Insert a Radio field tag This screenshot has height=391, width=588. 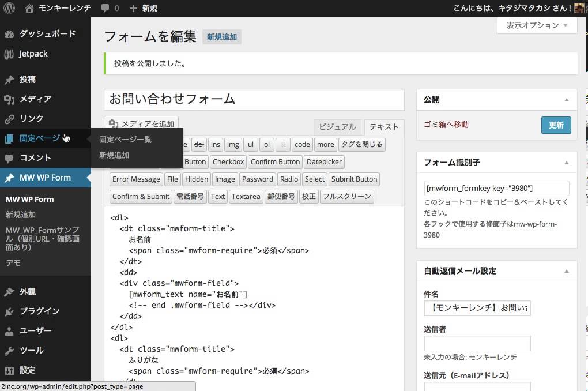[x=289, y=179]
